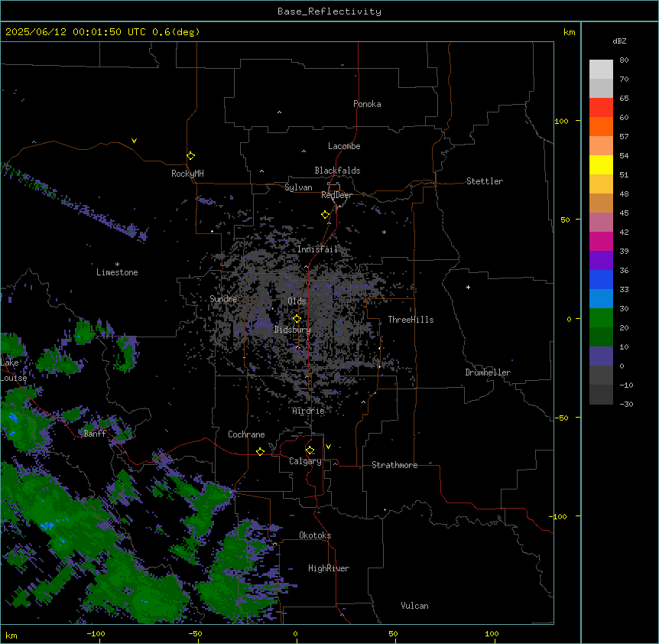Choose the slate 10 dBZ legend swatch

[601, 356]
